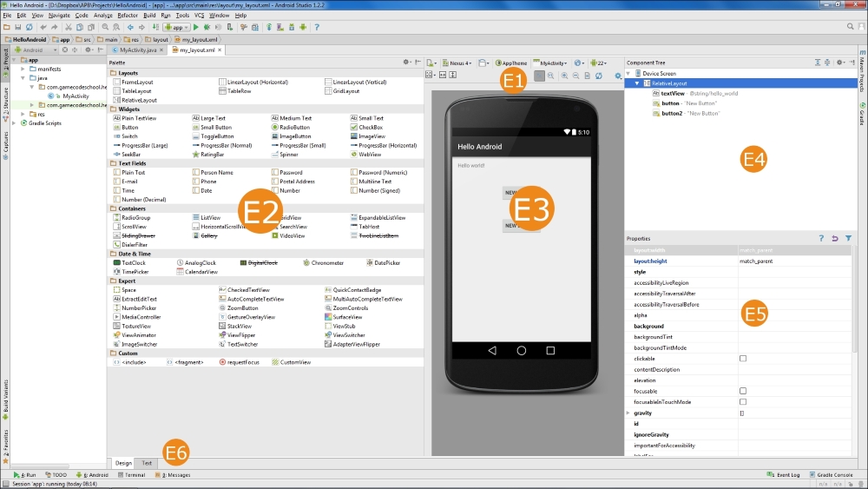868x489 pixels.
Task: Open the API 22 version dropdown
Action: 599,63
